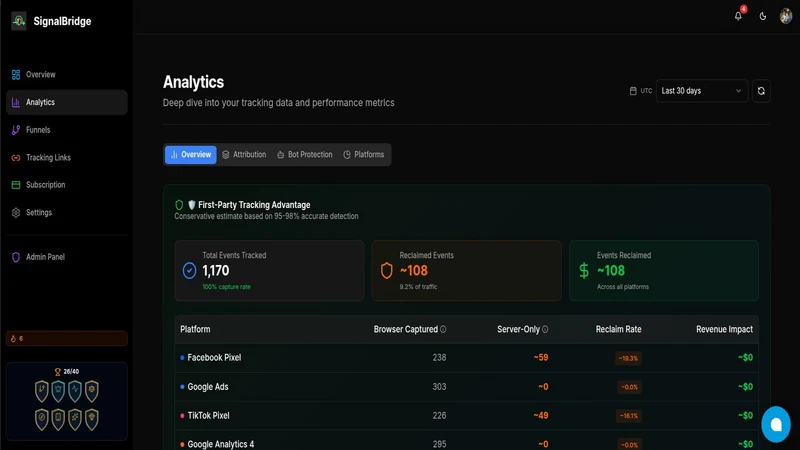Click Google Ads browser captured value 303
Screen dimensions: 800x450
(439, 387)
